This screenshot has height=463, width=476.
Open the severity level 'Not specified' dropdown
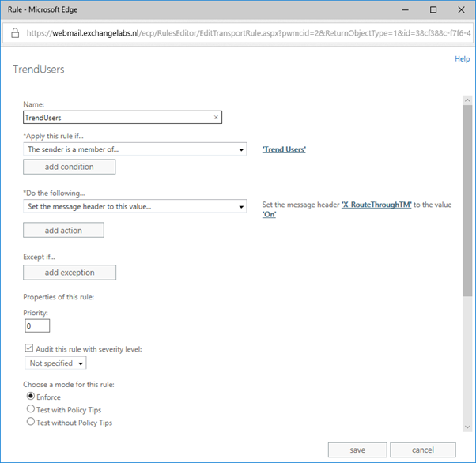click(55, 363)
